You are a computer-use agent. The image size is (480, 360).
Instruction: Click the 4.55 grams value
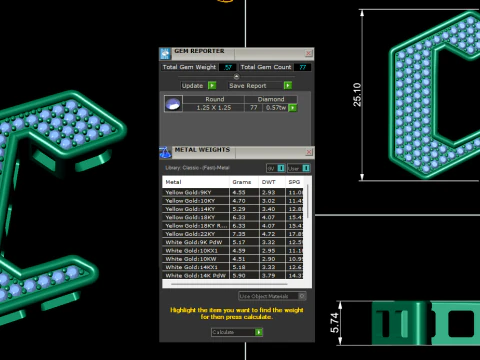click(x=239, y=192)
